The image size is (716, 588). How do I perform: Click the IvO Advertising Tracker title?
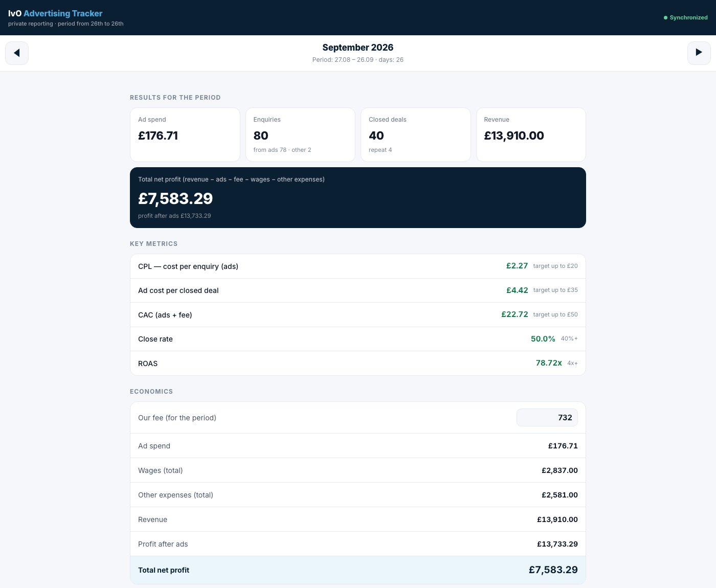(55, 13)
